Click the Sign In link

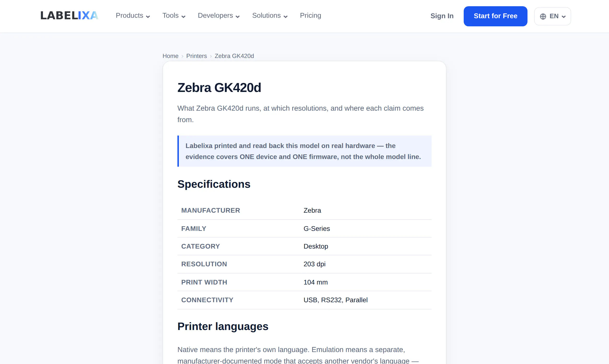click(x=442, y=16)
